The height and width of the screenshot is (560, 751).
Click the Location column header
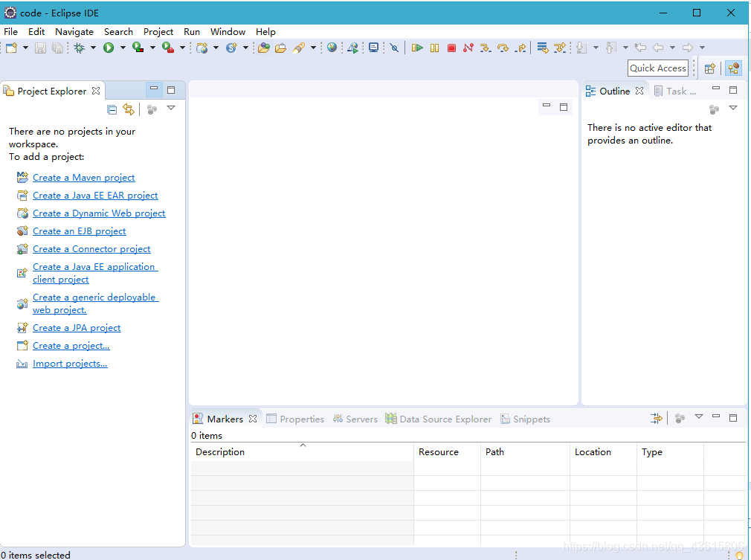[x=604, y=451]
